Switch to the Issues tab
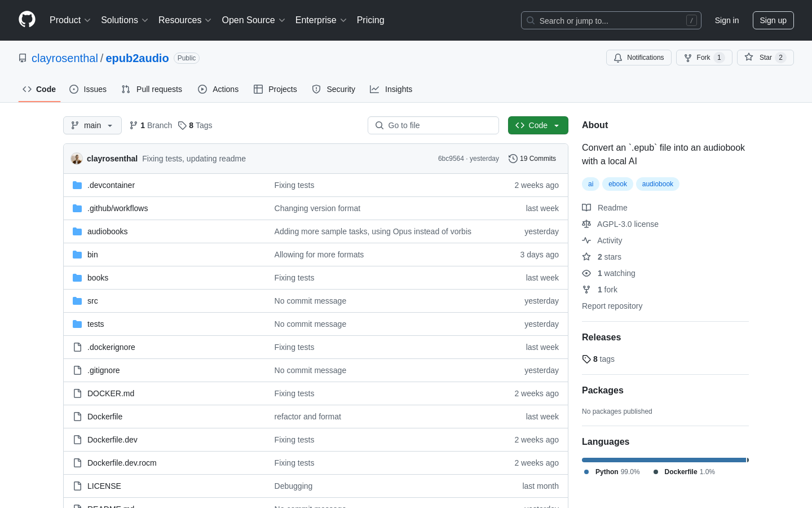 [88, 89]
